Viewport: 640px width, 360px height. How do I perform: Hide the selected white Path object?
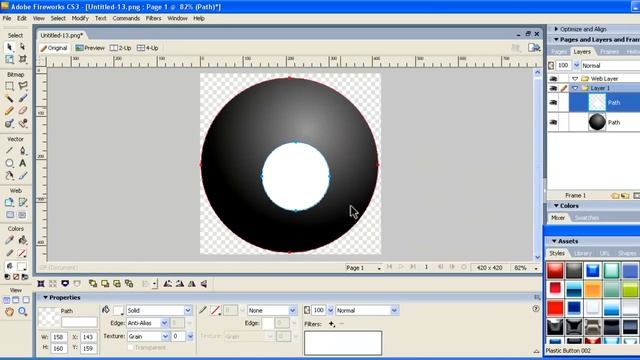[x=553, y=102]
